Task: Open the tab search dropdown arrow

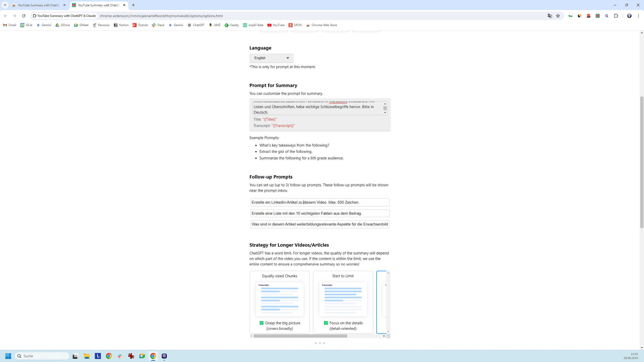Action: (5, 5)
